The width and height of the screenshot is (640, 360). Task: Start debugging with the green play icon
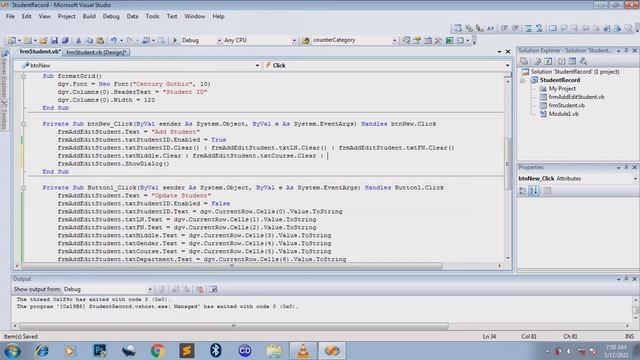175,40
